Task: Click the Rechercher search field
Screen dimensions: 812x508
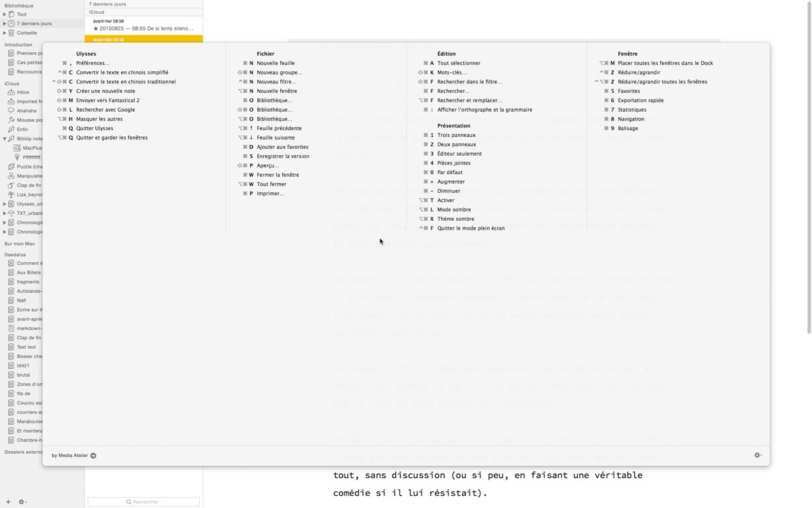Action: (144, 502)
